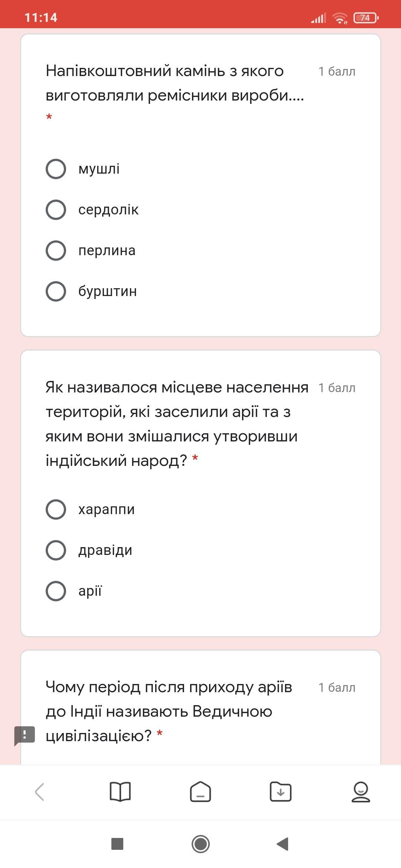Tap the Android back triangle button
Viewport: 401px width, 868px height.
click(x=283, y=844)
